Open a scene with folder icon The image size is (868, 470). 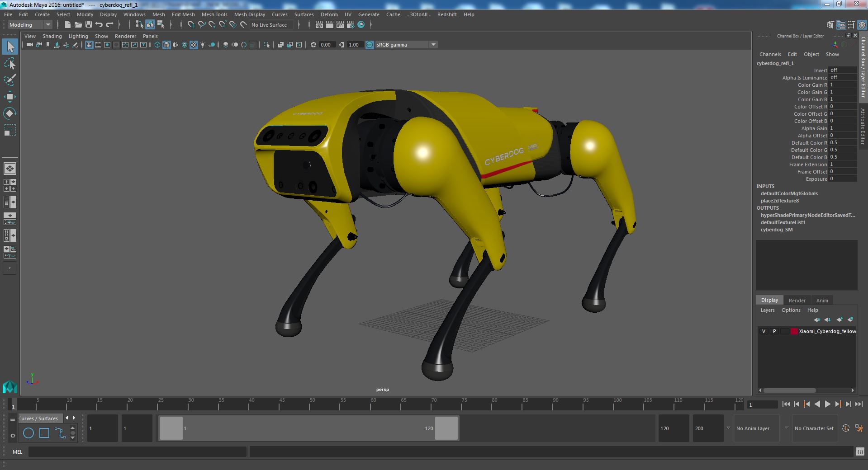coord(78,24)
